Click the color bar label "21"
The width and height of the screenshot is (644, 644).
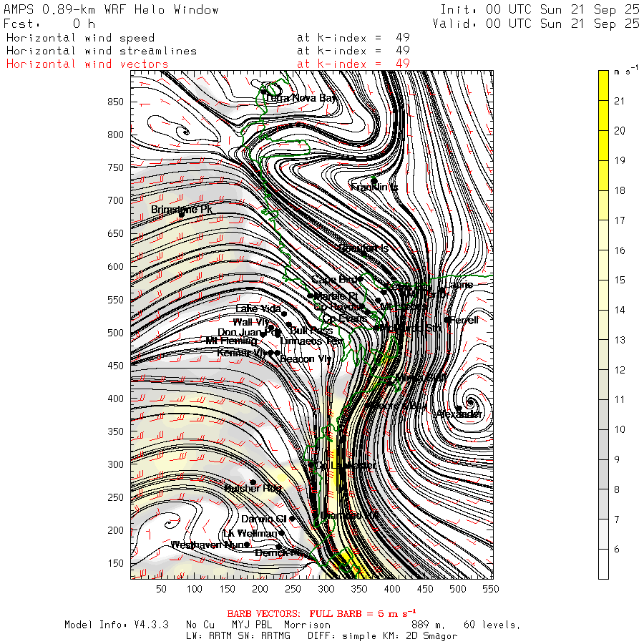tap(620, 101)
